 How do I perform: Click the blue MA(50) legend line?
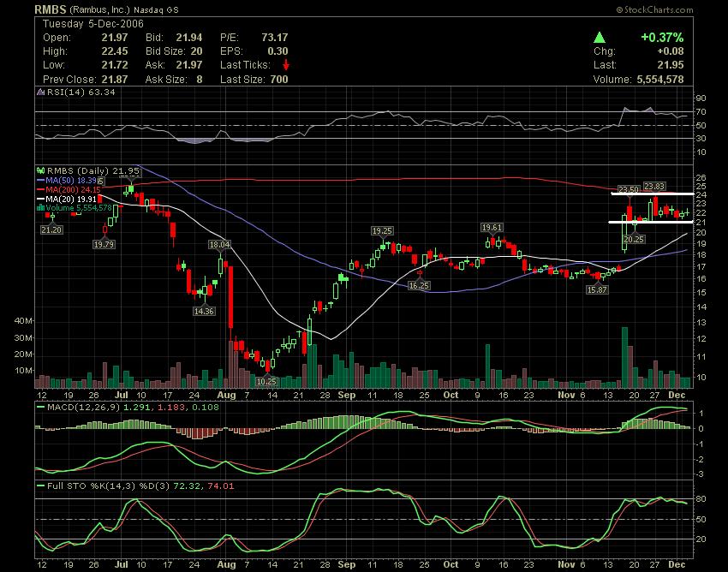click(40, 180)
